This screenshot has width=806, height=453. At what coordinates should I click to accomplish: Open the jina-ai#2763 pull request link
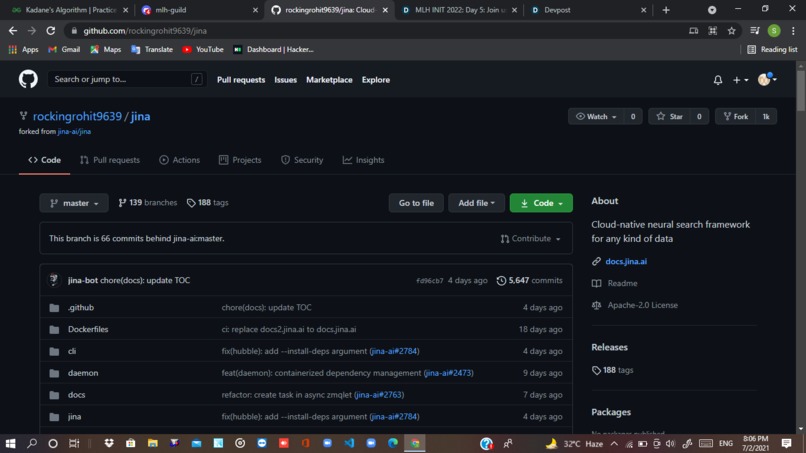pyautogui.click(x=379, y=395)
